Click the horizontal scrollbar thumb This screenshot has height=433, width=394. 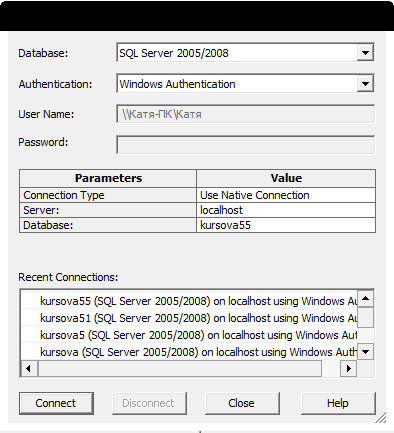point(180,368)
